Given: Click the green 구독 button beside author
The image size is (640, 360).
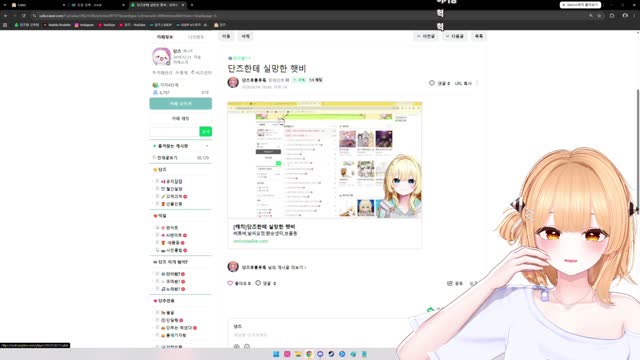Looking at the screenshot, I should click(299, 80).
